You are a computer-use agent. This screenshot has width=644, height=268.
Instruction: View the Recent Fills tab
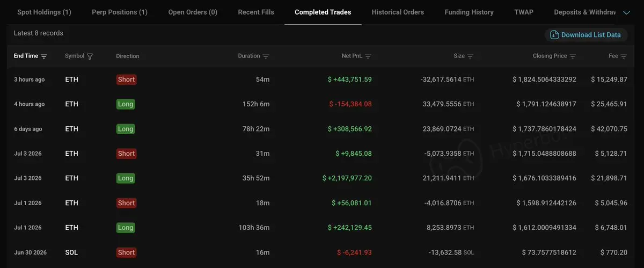(256, 12)
